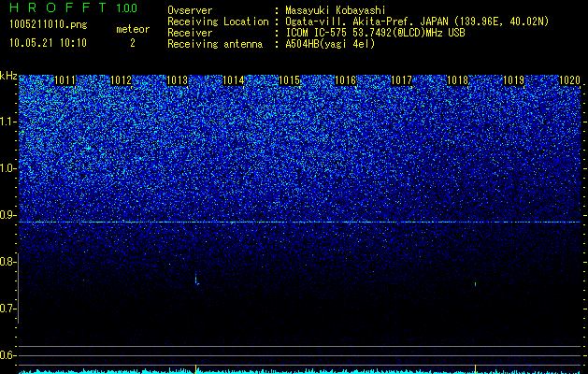The width and height of the screenshot is (588, 374).
Task: Click the meteor echo near 1013
Action: (196, 280)
